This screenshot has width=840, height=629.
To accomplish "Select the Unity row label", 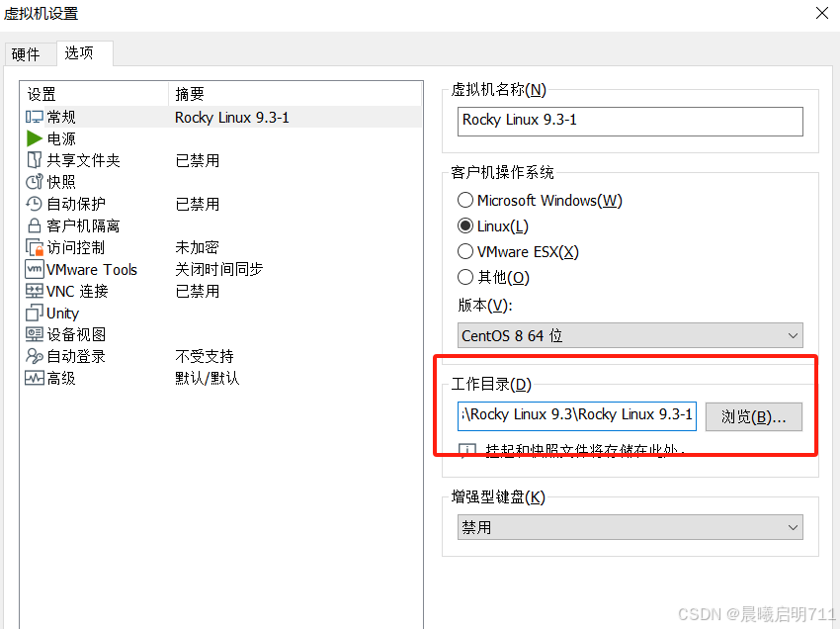I will click(62, 314).
